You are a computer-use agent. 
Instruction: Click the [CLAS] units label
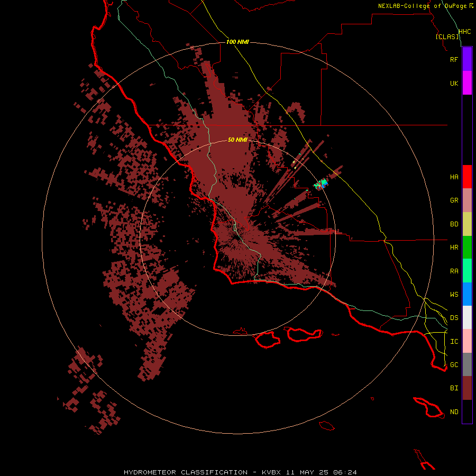(x=447, y=36)
